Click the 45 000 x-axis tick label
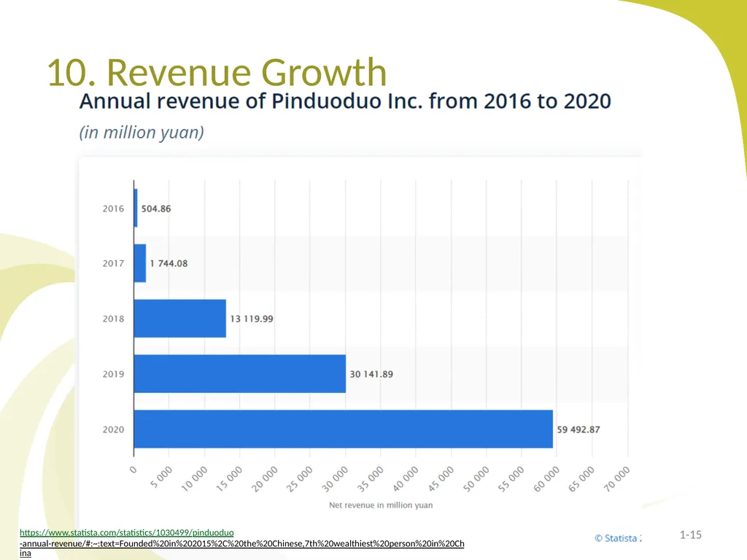This screenshot has width=747, height=560. click(x=441, y=478)
